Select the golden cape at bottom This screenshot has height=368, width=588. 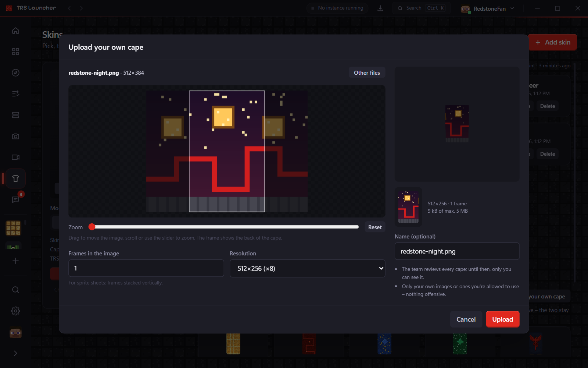click(x=233, y=344)
